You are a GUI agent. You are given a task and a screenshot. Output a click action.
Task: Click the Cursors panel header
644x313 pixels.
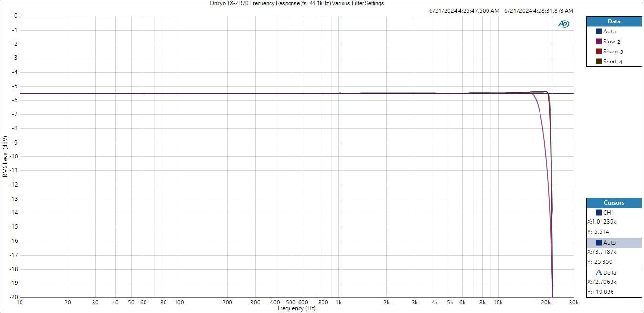[614, 203]
